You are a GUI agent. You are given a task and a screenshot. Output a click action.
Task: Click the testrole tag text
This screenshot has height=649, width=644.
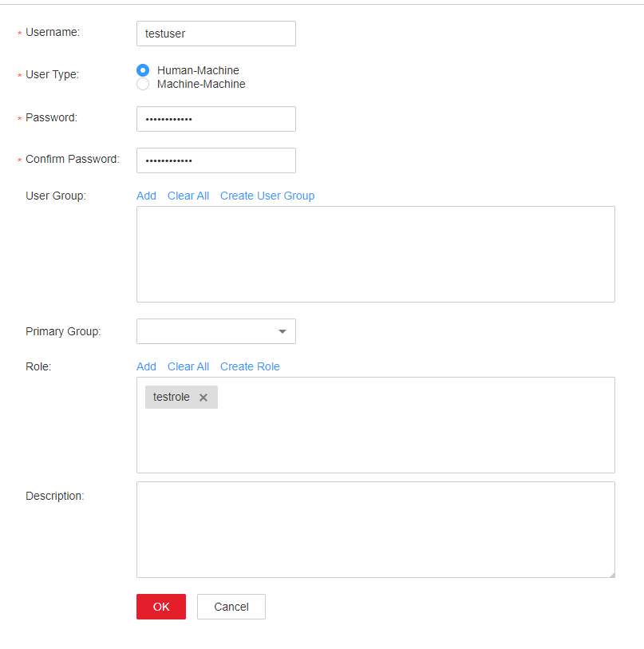[x=172, y=398]
